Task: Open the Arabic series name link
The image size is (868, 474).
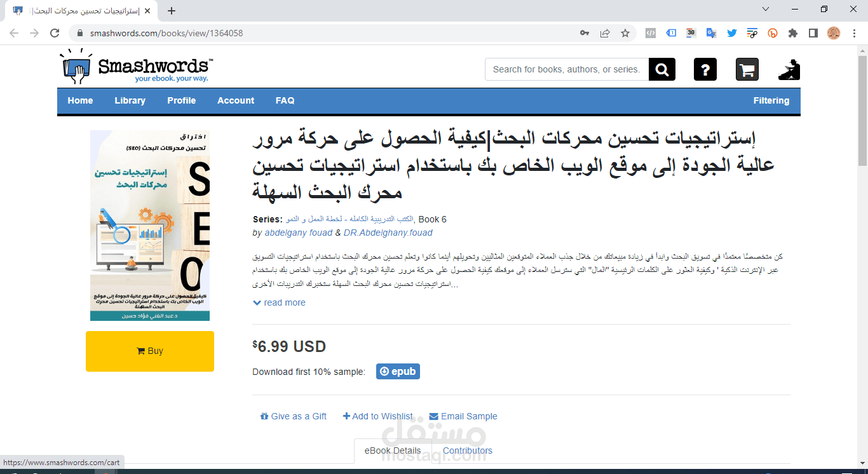Action: pos(349,219)
